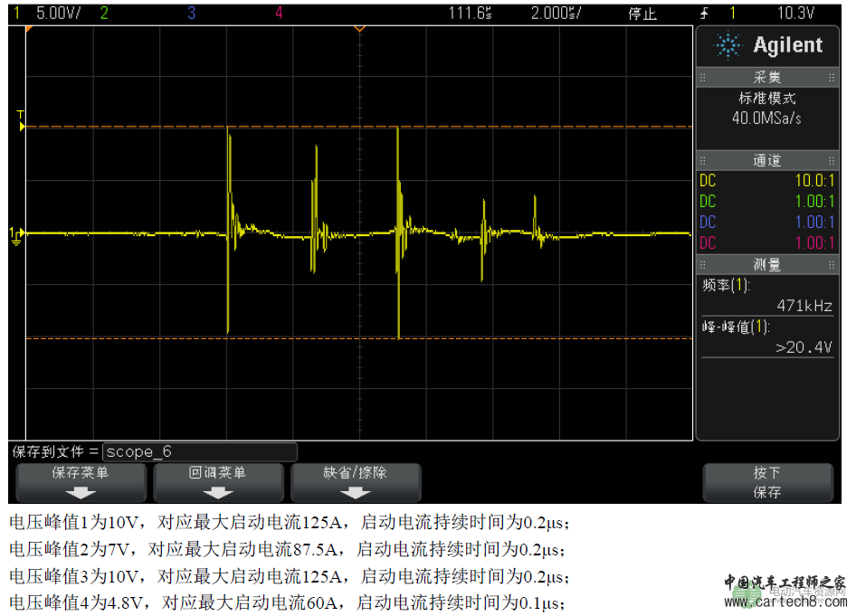Image resolution: width=856 pixels, height=616 pixels.
Task: Open the 回调菜单 softkey menu
Action: point(218,473)
